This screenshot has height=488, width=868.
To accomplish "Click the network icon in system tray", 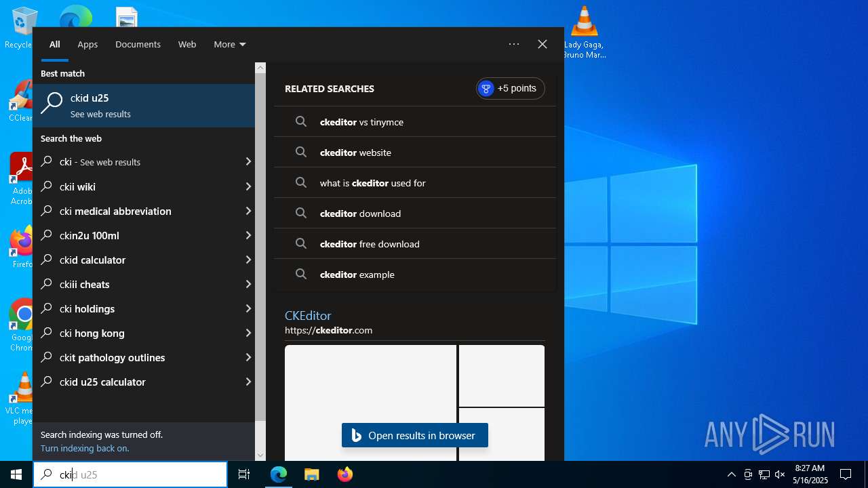I will coord(764,474).
